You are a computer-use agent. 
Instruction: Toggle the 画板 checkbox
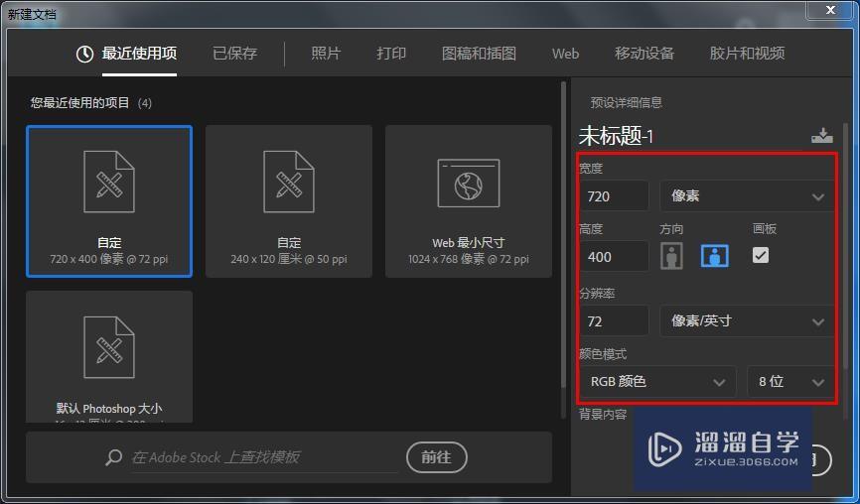coord(760,255)
